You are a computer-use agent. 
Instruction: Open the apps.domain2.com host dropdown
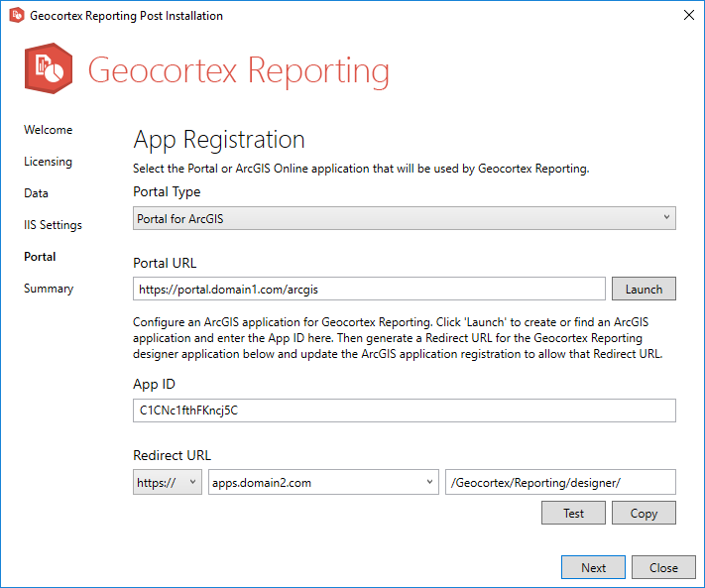coord(323,482)
